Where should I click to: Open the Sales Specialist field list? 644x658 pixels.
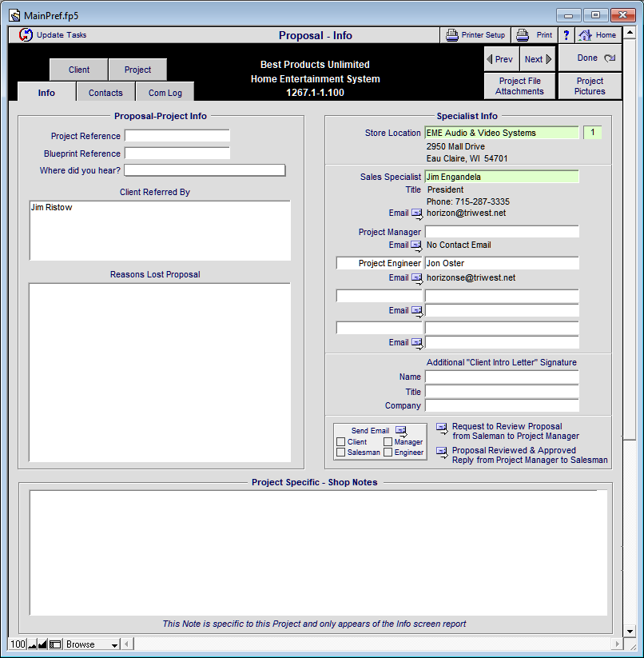(502, 177)
